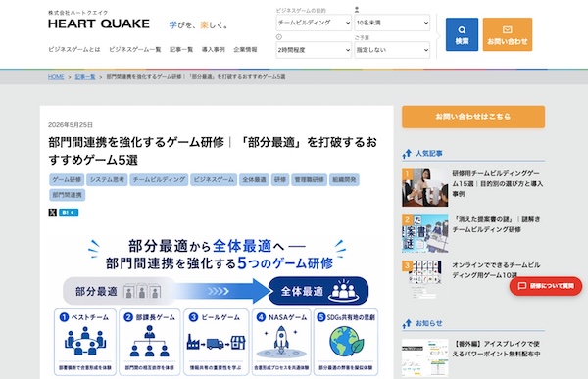Click the 全体最適 tag

(254, 179)
